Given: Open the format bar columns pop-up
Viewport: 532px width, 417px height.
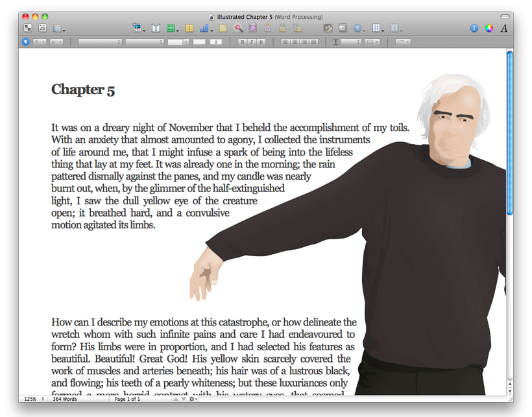Looking at the screenshot, I should tap(372, 42).
